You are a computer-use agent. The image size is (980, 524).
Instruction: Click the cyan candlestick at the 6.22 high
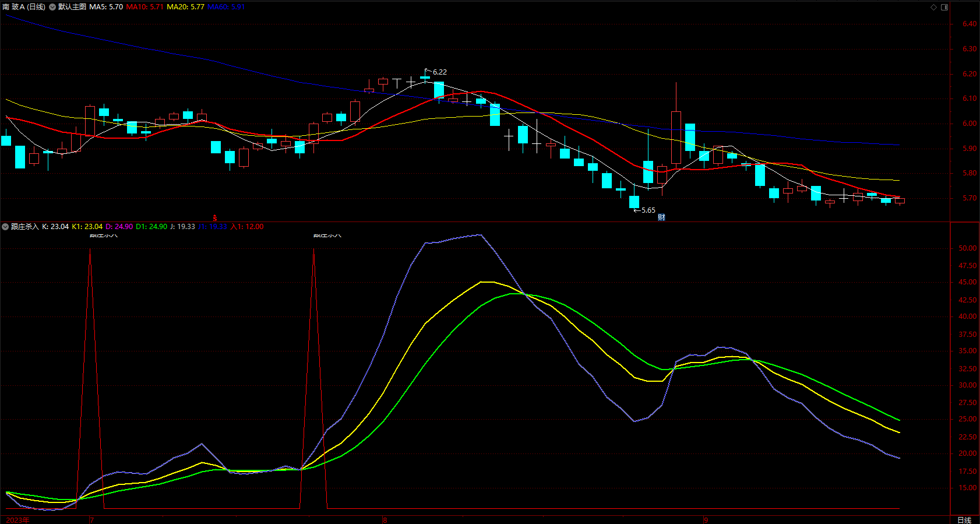tap(425, 76)
